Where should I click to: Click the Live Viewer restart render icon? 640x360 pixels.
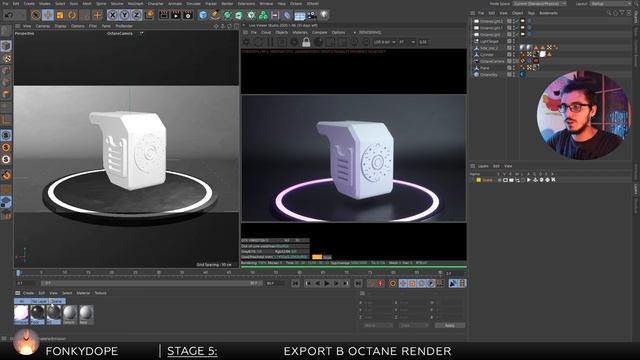[x=258, y=42]
